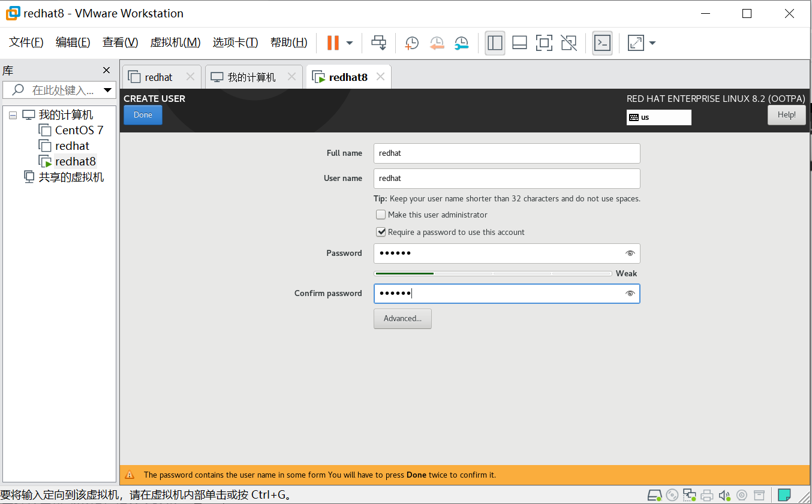
Task: Open the library search filter dropdown
Action: click(x=108, y=90)
